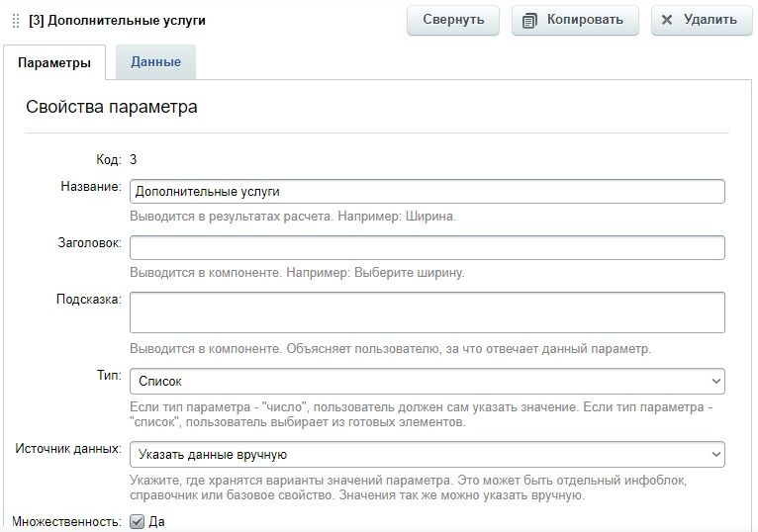Click the drag handle beside the block title

(16, 21)
